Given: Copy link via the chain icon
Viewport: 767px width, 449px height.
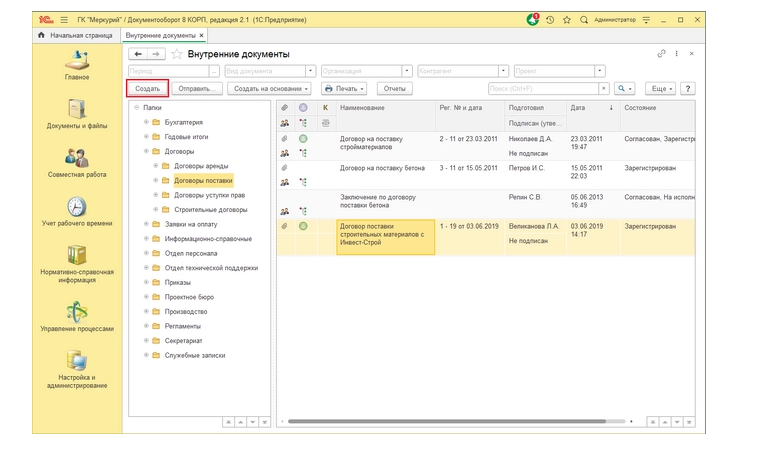Looking at the screenshot, I should click(661, 54).
